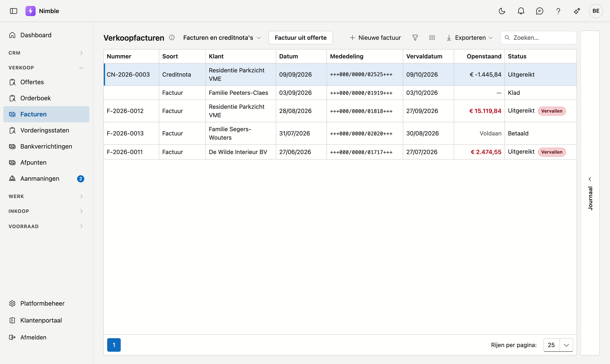The height and width of the screenshot is (364, 610).
Task: Open Klantenportaal
Action: pyautogui.click(x=46, y=320)
